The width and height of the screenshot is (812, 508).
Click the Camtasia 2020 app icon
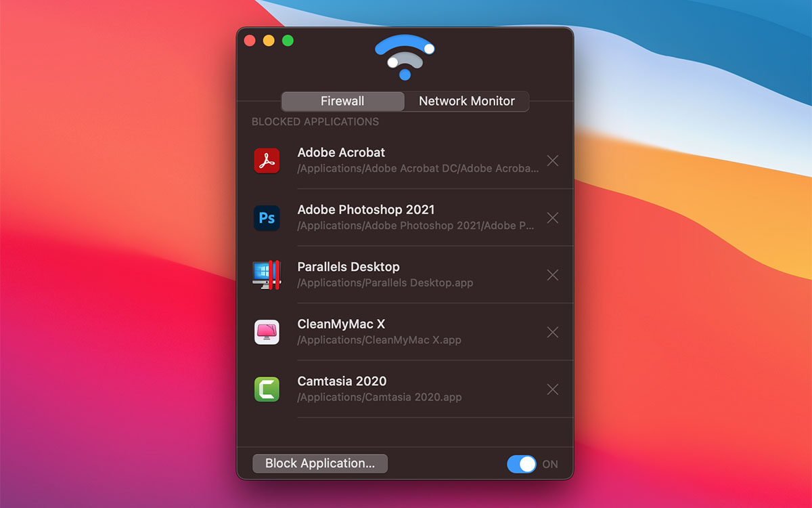(267, 389)
